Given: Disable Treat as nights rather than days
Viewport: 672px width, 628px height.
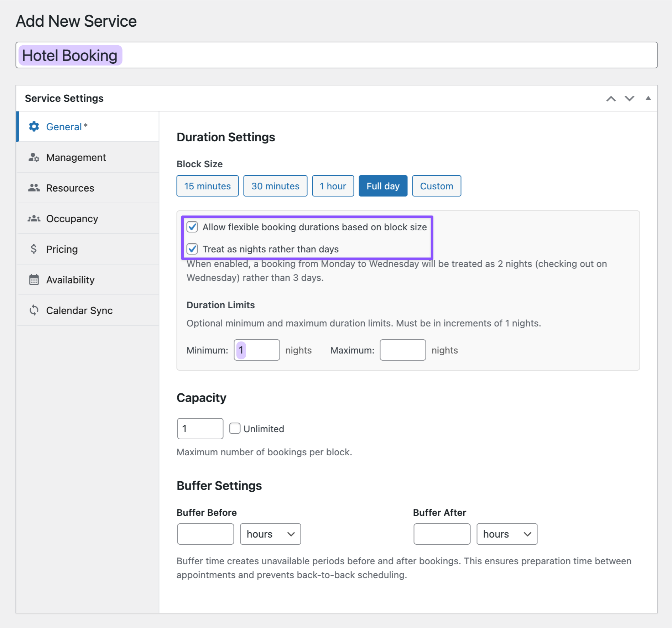Looking at the screenshot, I should coord(192,249).
